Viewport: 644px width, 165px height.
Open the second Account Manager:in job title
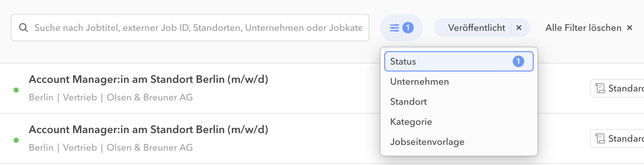click(x=148, y=129)
